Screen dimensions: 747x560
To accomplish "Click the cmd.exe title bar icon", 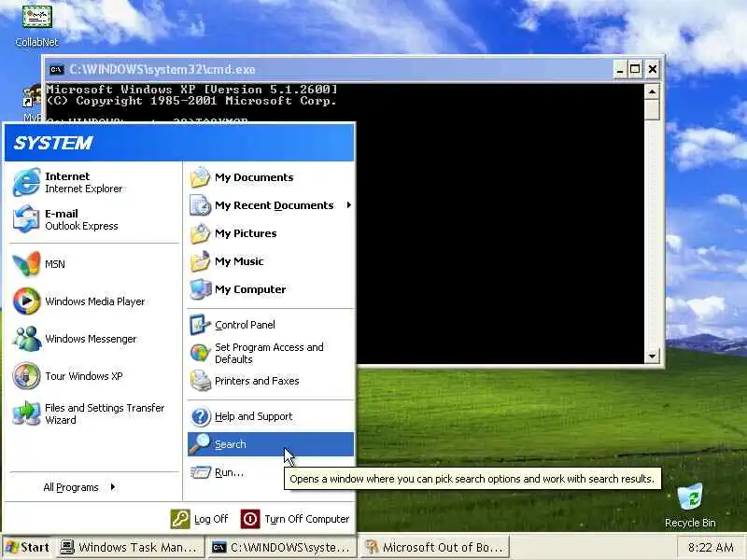I will tap(56, 69).
